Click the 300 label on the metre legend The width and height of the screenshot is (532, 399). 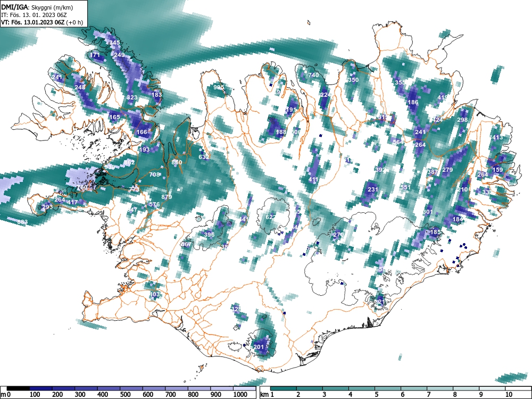[80, 395]
